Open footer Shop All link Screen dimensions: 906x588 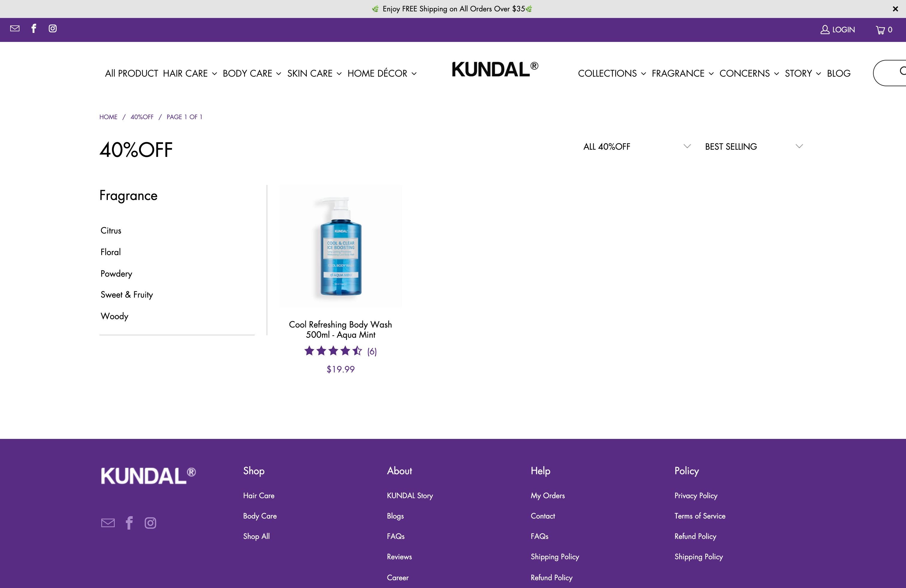point(256,536)
